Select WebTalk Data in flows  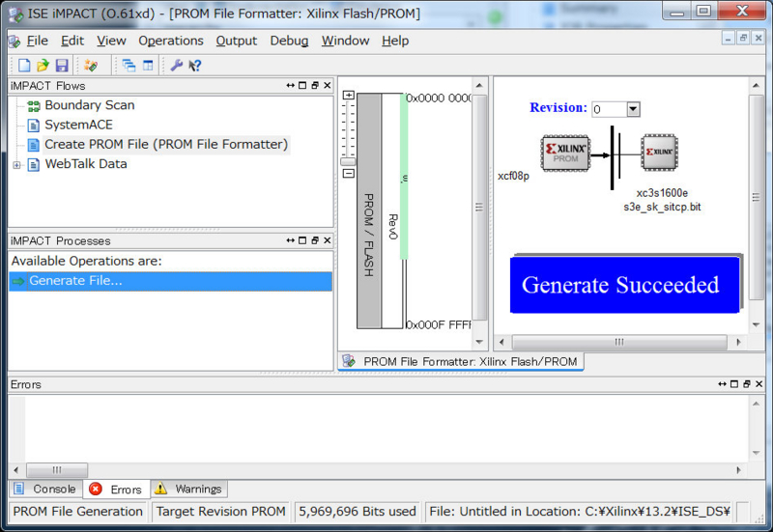(x=86, y=164)
